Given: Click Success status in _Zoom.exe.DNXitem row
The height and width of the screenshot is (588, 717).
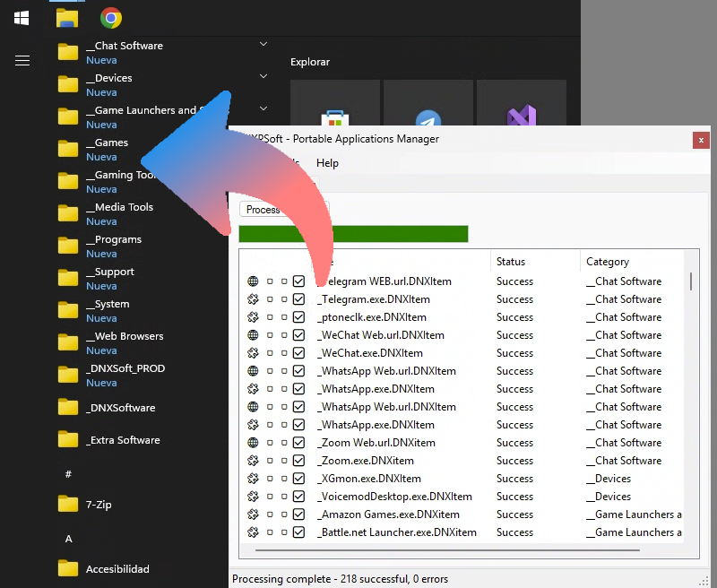Looking at the screenshot, I should coord(514,461).
